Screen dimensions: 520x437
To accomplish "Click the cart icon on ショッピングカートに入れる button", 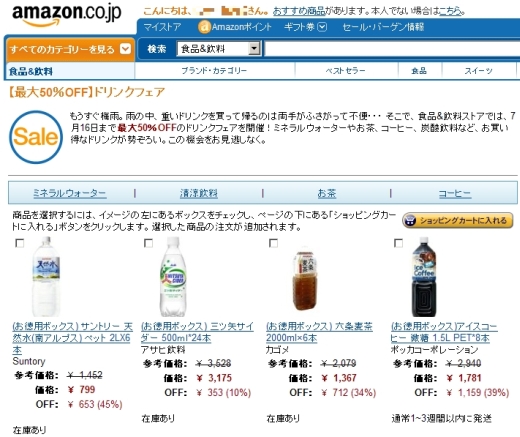I will (410, 221).
